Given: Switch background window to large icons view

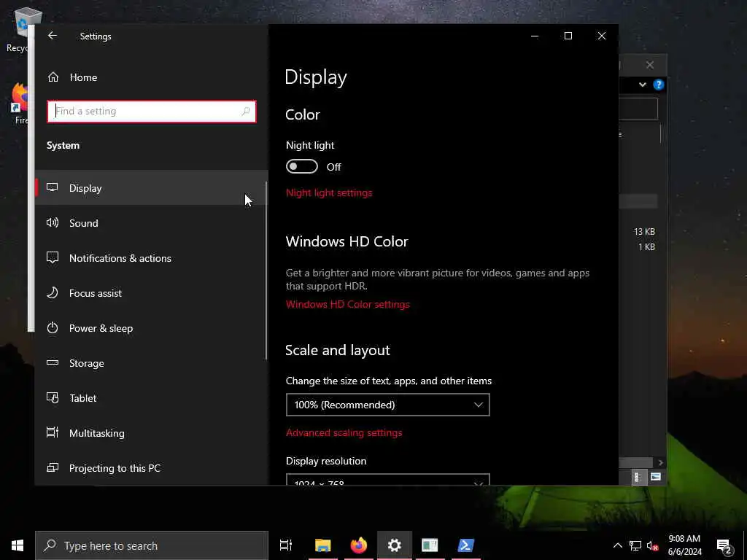Looking at the screenshot, I should click(x=656, y=477).
